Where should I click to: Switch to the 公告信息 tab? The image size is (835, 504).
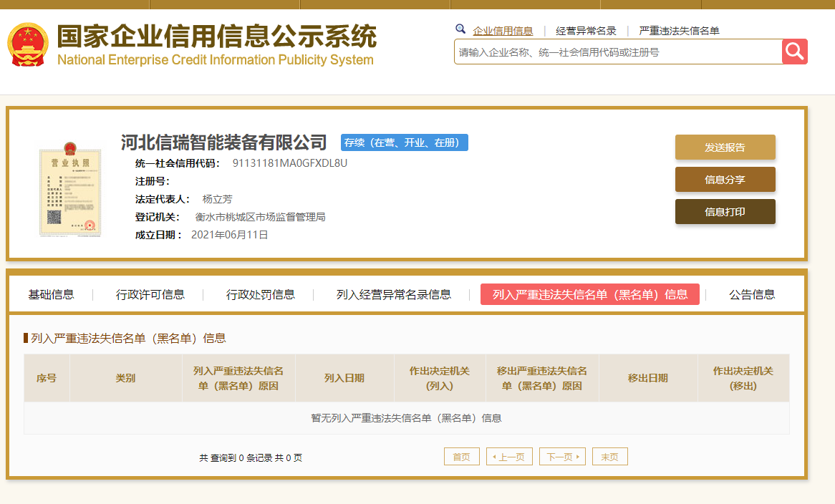click(x=752, y=294)
